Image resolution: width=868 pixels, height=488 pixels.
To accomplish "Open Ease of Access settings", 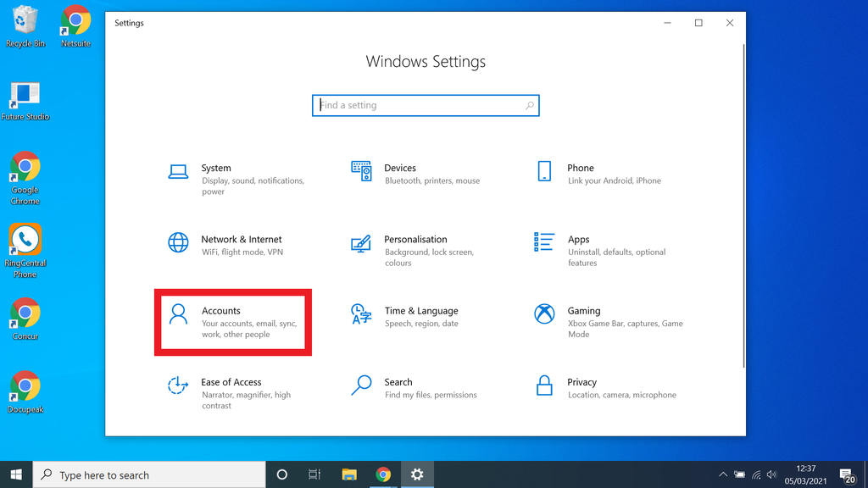I will pyautogui.click(x=233, y=388).
